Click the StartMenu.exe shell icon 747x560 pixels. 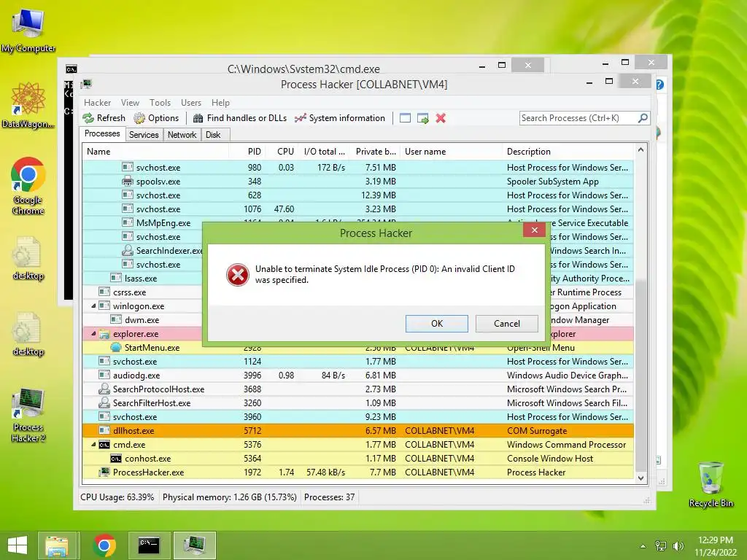click(x=116, y=348)
